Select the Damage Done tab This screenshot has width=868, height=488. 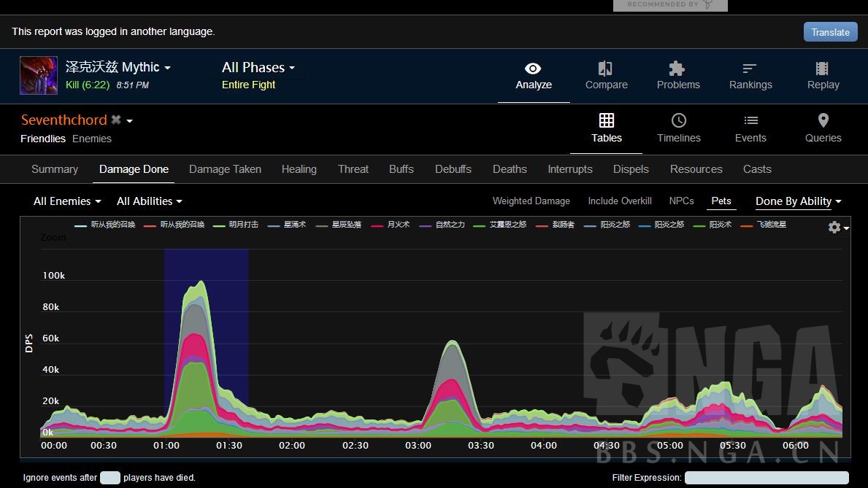(134, 169)
